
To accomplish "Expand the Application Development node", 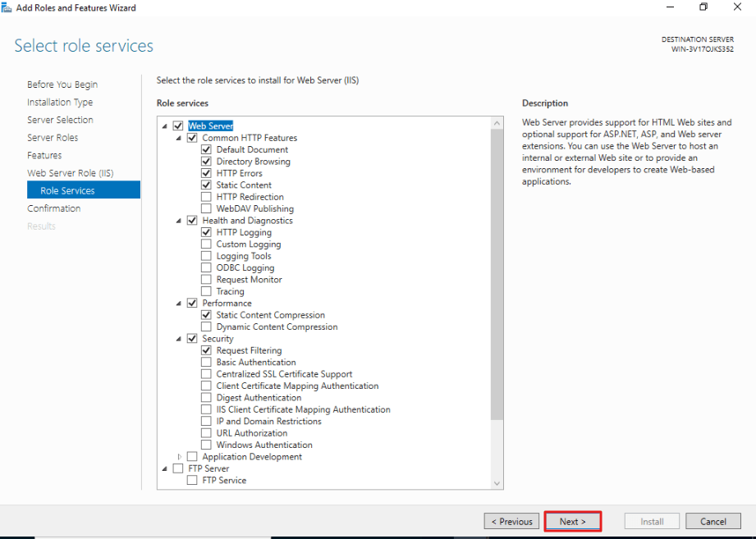I will click(180, 457).
